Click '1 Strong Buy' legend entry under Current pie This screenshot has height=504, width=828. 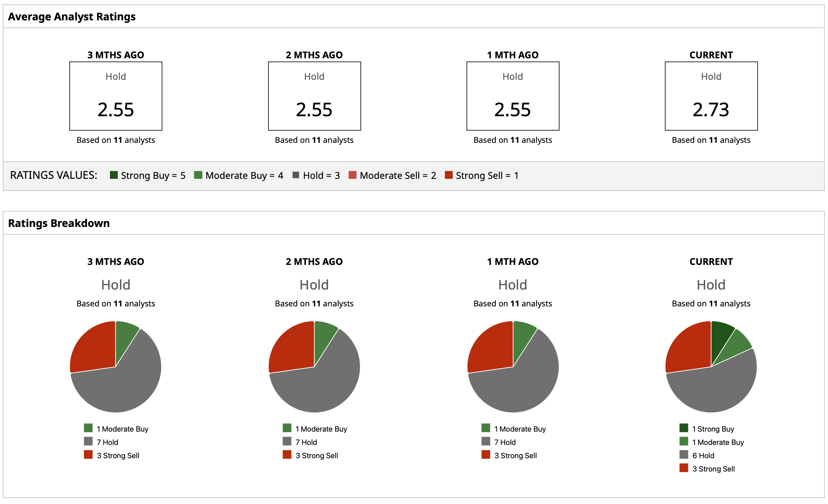pyautogui.click(x=713, y=429)
